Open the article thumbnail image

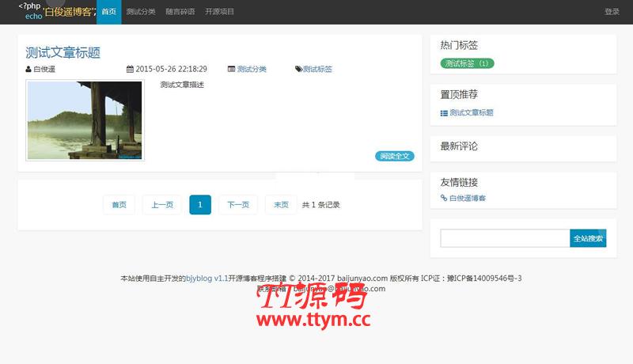85,120
